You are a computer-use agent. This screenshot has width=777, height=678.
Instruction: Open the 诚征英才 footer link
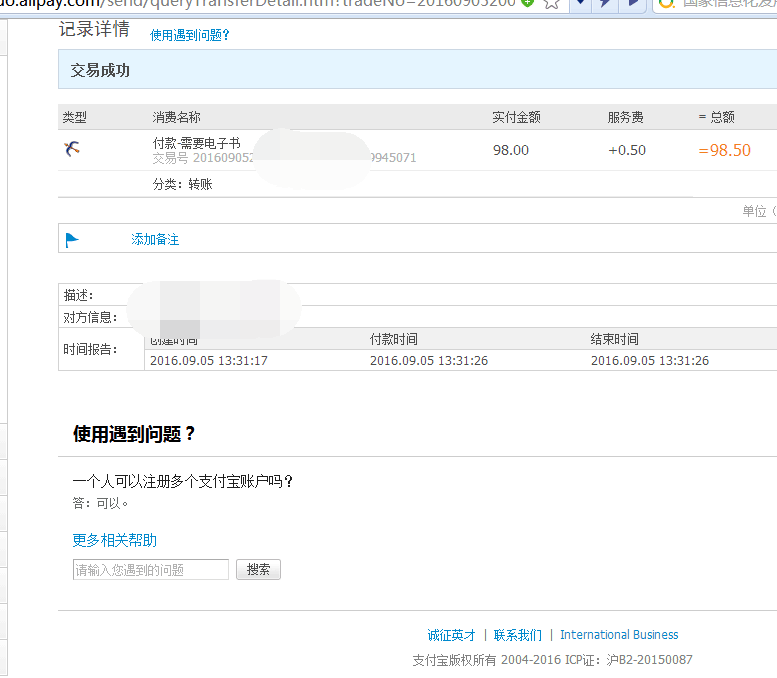tap(451, 635)
